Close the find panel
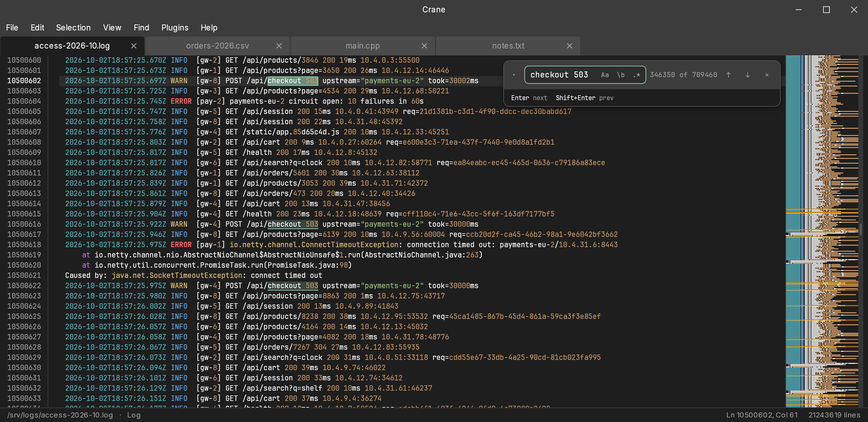The width and height of the screenshot is (868, 422). 767,75
